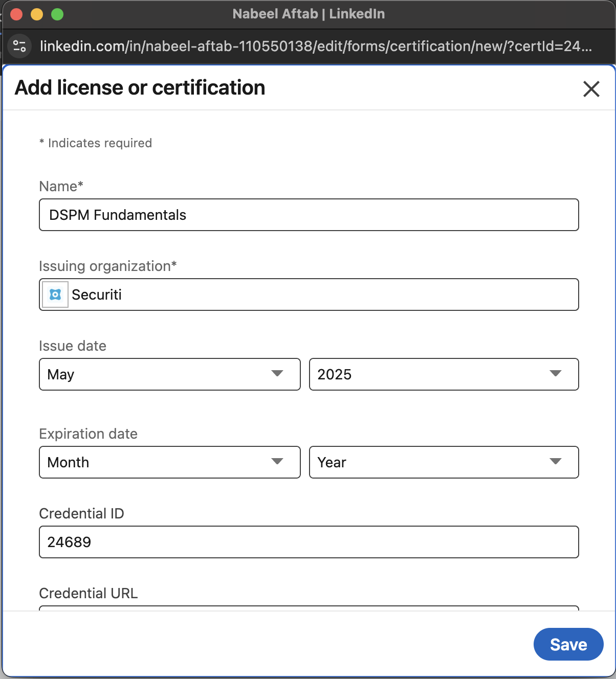Close the Add license or certification dialog
Image resolution: width=616 pixels, height=679 pixels.
click(x=591, y=89)
